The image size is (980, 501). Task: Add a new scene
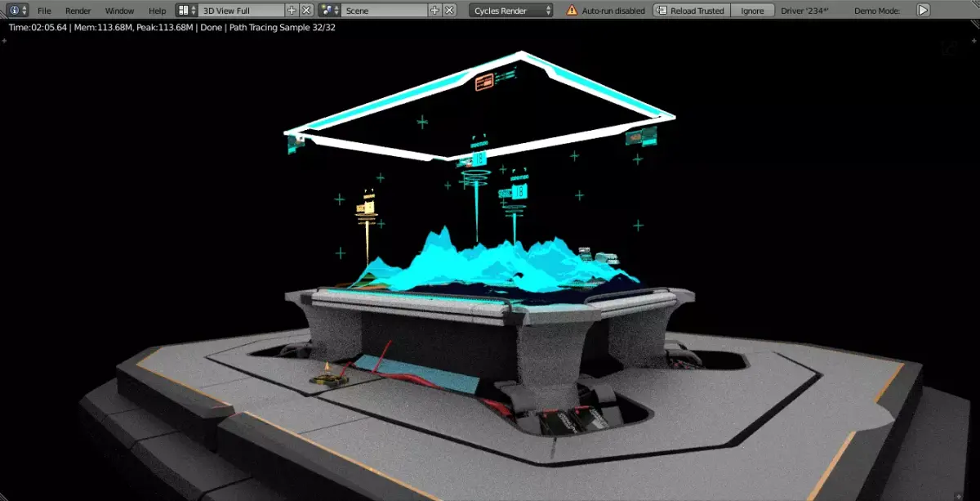[435, 11]
